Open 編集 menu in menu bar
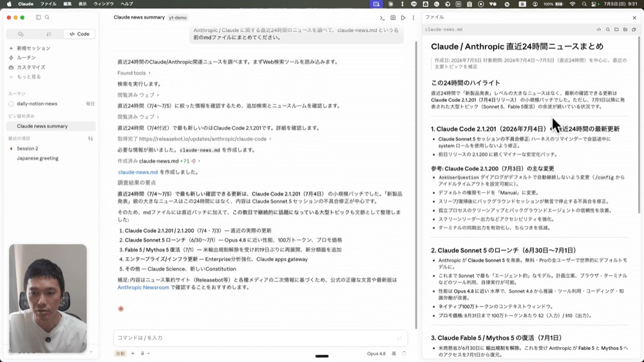 point(68,4)
